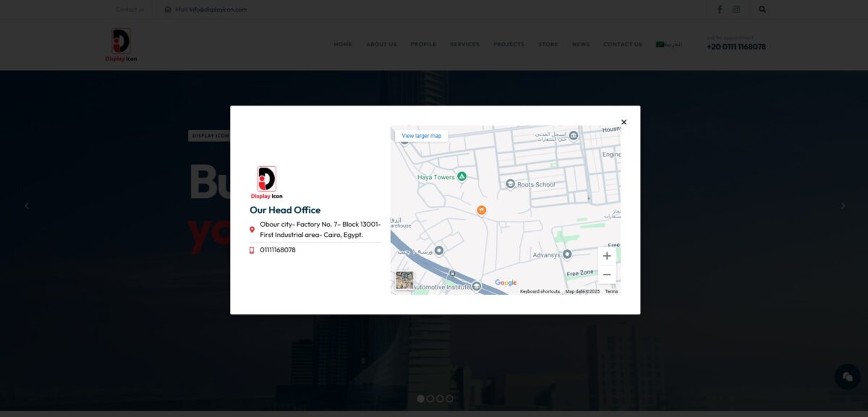This screenshot has width=868, height=417.
Task: Open the Facebook page icon
Action: 719,9
